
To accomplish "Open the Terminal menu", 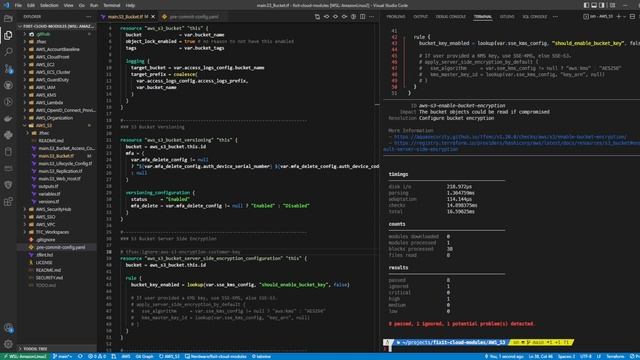I will click(111, 5).
